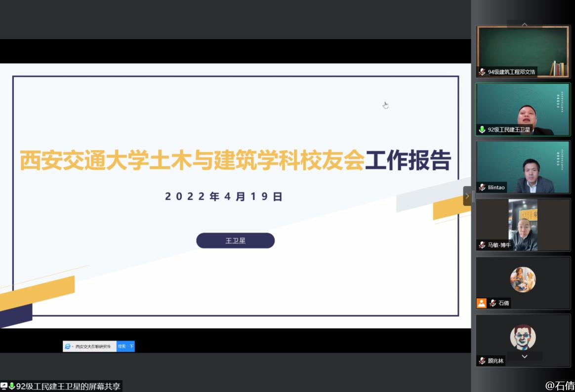Click the sidebar resize handle beside the collapse arrow
Viewport: 575px width, 392px height.
pyautogui.click(x=473, y=196)
